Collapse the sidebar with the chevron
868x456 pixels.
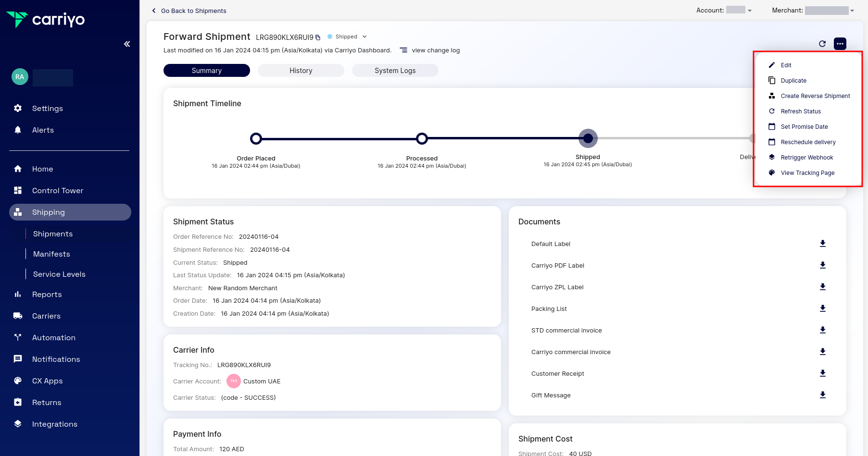coord(127,44)
